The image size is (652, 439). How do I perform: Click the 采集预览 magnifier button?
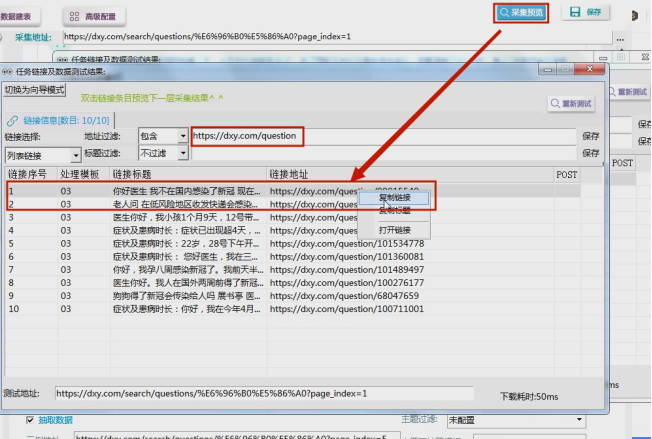point(521,12)
